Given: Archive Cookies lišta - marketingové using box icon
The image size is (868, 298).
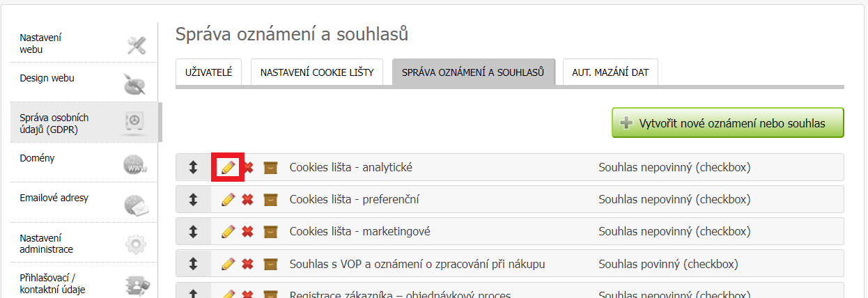Looking at the screenshot, I should tap(270, 232).
